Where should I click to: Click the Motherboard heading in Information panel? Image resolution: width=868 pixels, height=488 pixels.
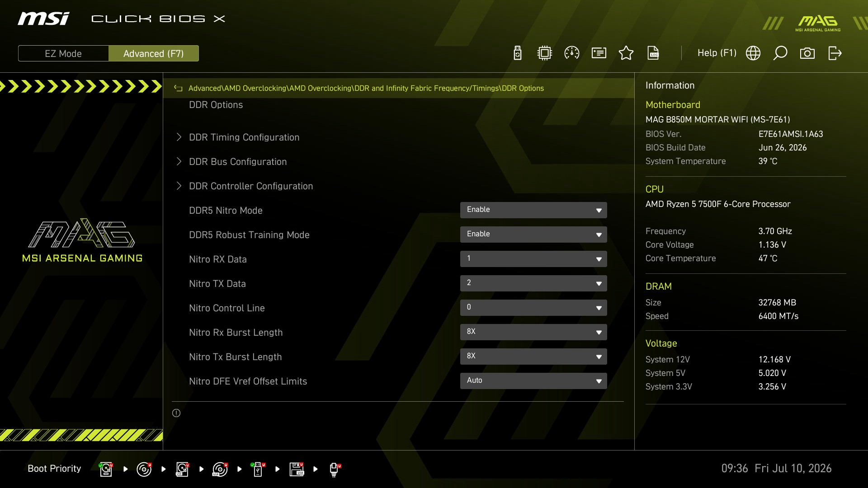(673, 105)
